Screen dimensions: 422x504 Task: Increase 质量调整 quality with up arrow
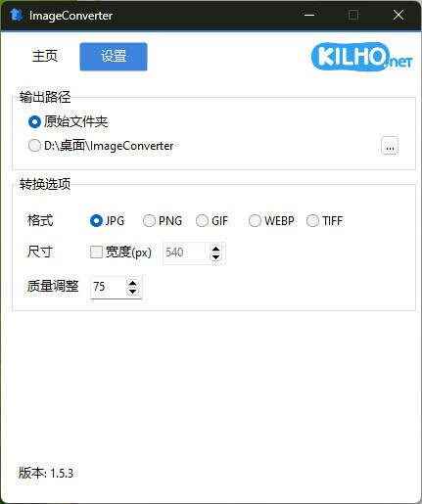pos(132,283)
